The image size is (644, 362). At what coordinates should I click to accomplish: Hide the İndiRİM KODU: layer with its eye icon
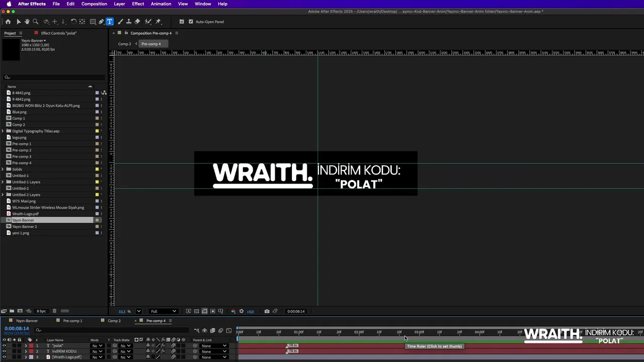[4, 351]
